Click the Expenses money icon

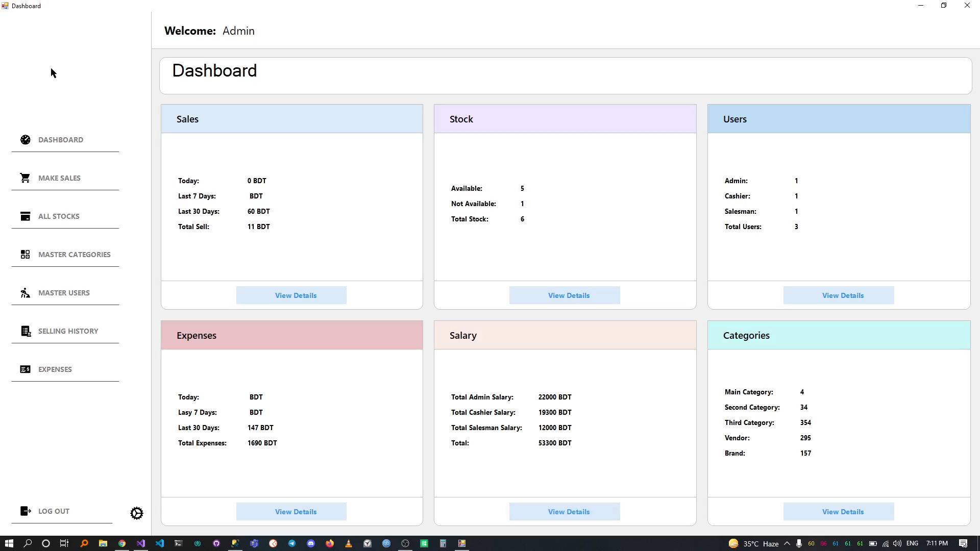tap(25, 369)
